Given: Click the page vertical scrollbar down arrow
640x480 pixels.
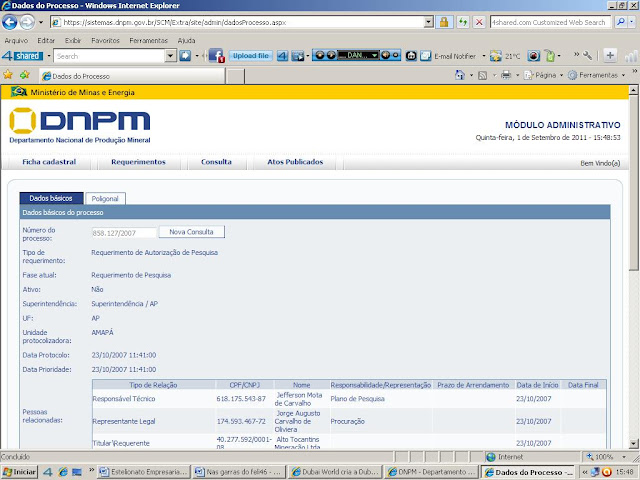Looking at the screenshot, I should (x=633, y=443).
